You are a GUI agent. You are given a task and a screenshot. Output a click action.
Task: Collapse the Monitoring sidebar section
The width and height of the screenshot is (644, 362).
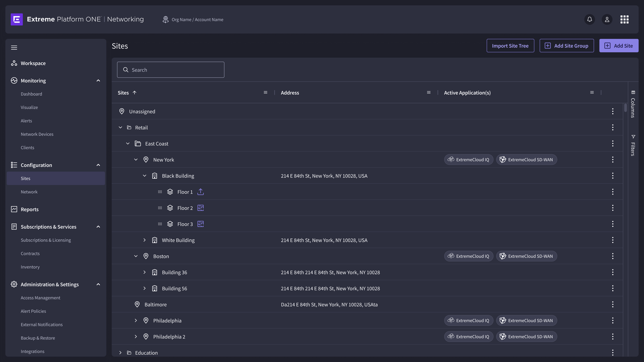click(98, 80)
